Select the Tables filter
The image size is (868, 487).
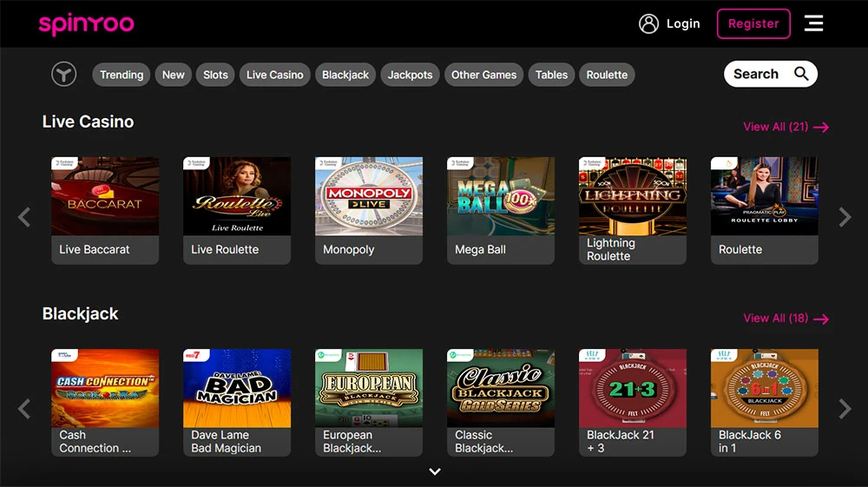(551, 75)
